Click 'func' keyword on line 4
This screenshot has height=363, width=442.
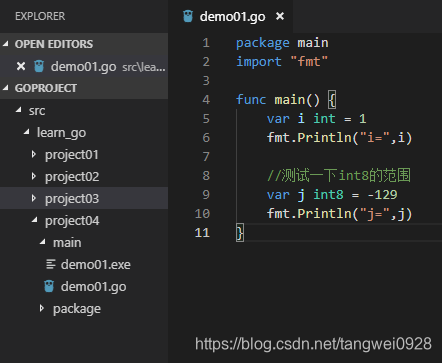(251, 99)
